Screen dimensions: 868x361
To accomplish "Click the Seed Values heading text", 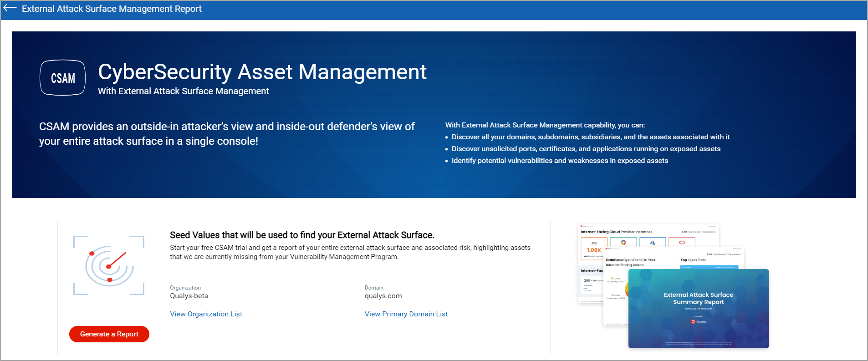I will pyautogui.click(x=302, y=235).
